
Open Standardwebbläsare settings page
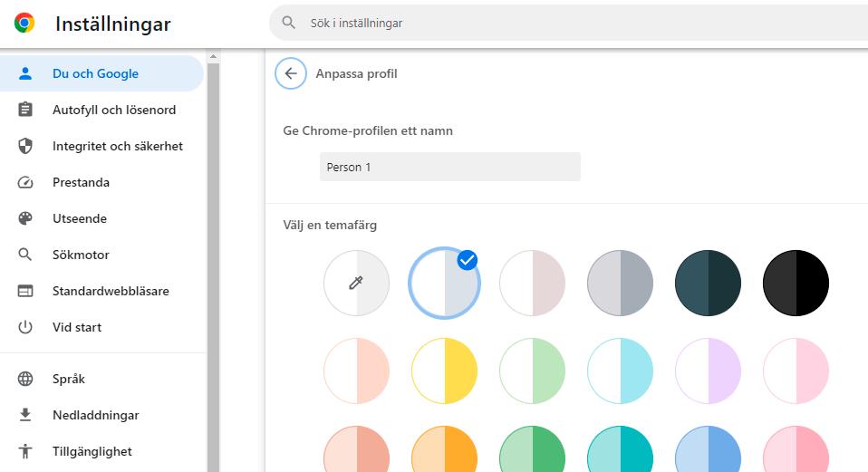click(x=111, y=291)
